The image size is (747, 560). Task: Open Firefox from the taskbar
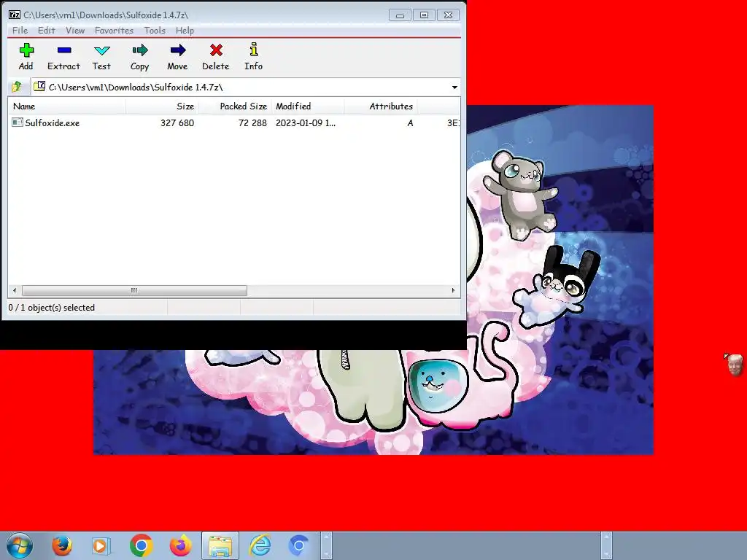point(62,545)
